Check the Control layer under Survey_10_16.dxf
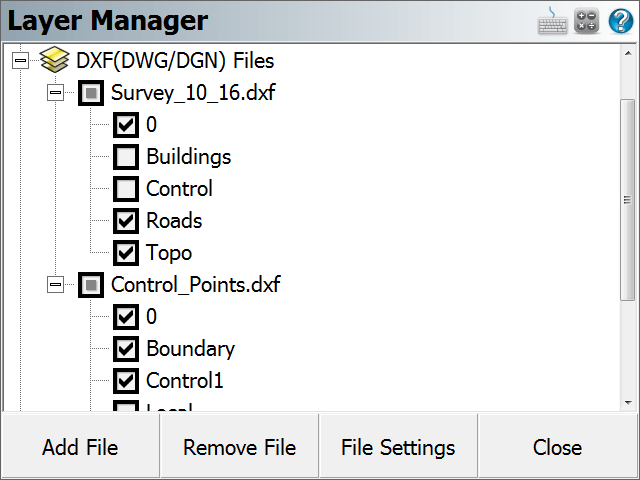640x480 pixels. tap(126, 189)
